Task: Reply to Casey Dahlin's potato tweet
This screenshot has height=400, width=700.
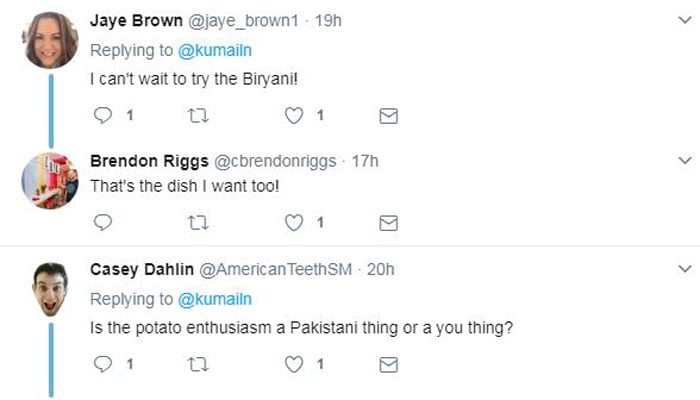Action: coord(102,366)
